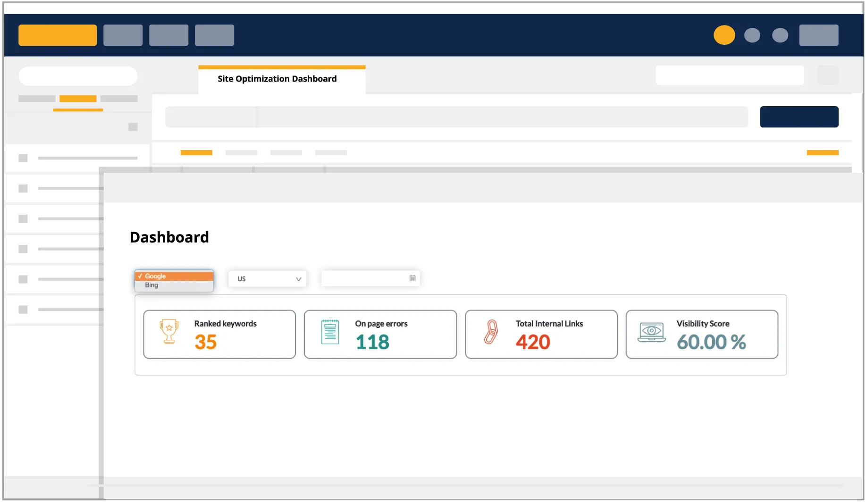The height and width of the screenshot is (504, 866).
Task: Click the first gray square sidebar item icon
Action: click(x=23, y=158)
